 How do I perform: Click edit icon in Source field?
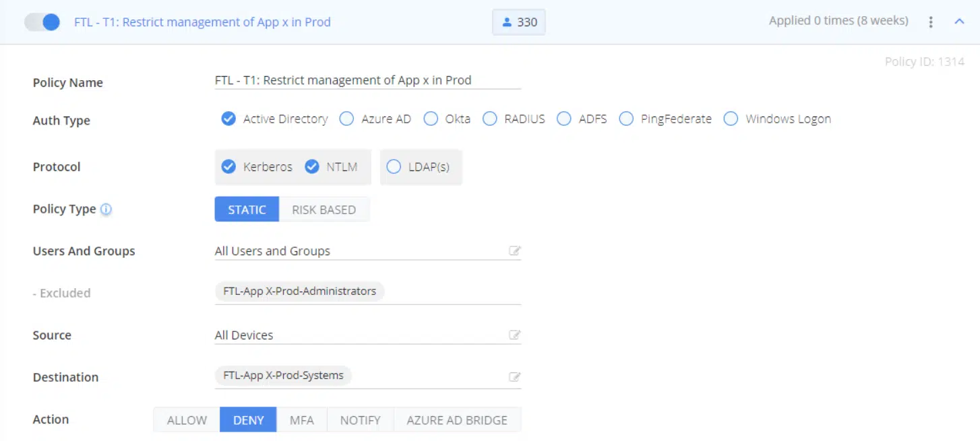[514, 335]
